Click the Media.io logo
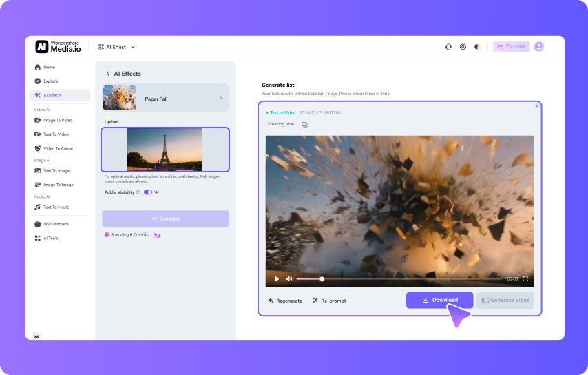Image resolution: width=588 pixels, height=375 pixels. coord(58,47)
